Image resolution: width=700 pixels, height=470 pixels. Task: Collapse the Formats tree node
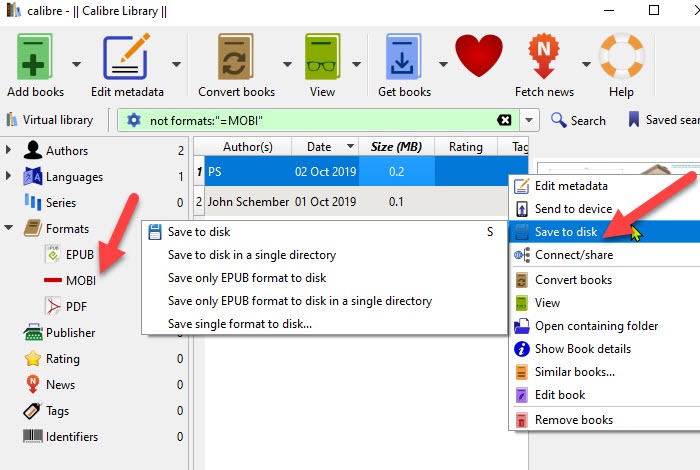[x=8, y=228]
